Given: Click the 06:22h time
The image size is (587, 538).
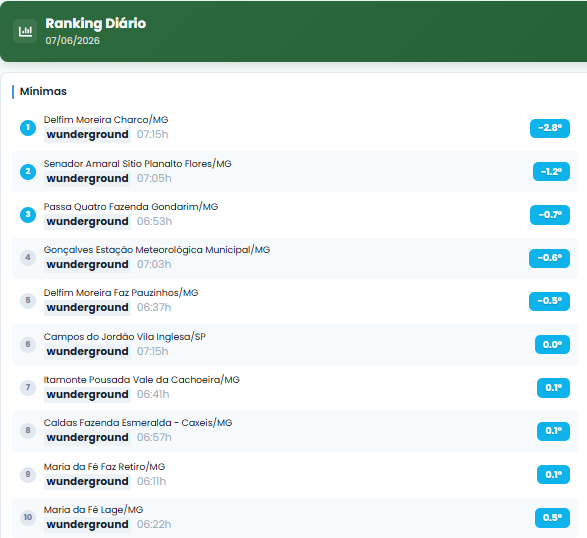Looking at the screenshot, I should pyautogui.click(x=154, y=525).
